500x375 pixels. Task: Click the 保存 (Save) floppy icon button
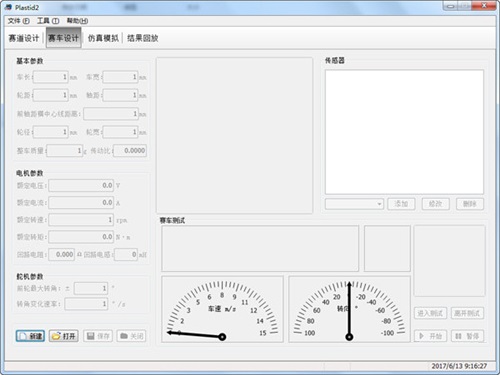coord(98,336)
